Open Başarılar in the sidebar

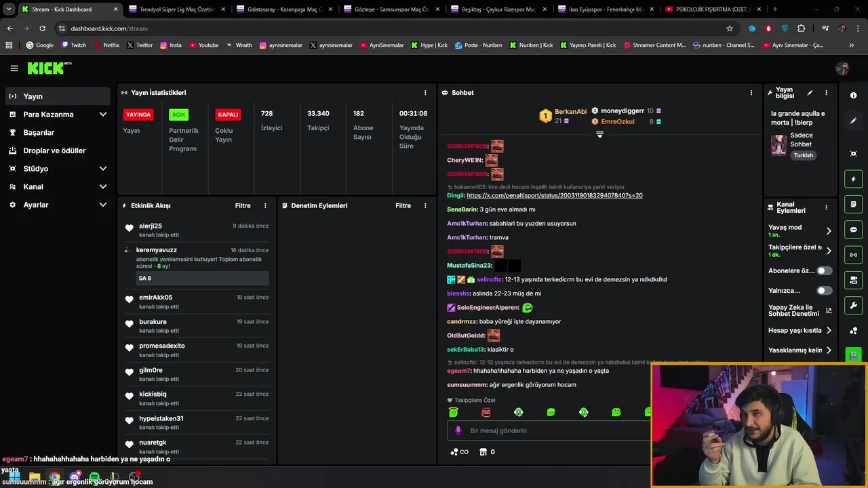(58, 133)
